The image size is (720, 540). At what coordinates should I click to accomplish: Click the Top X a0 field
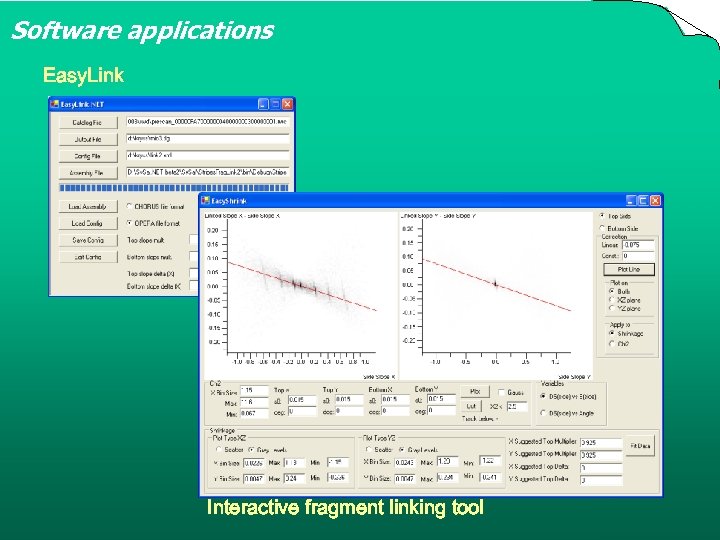(x=302, y=400)
